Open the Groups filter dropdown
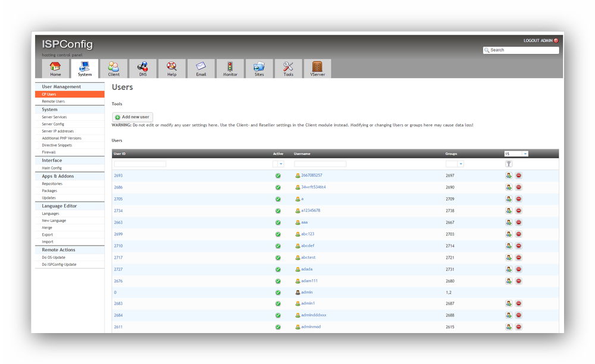This screenshot has width=595, height=364. click(x=455, y=164)
